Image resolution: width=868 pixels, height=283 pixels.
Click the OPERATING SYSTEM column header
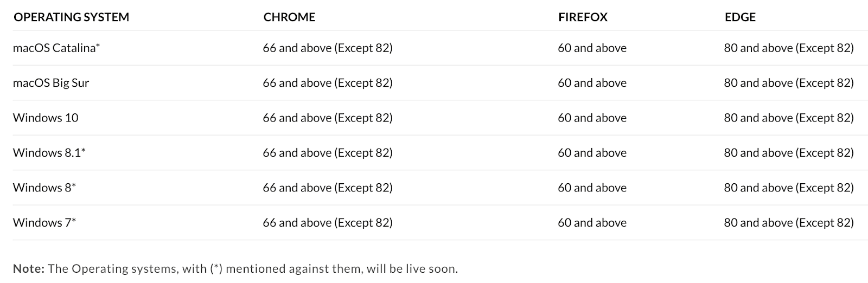(71, 17)
